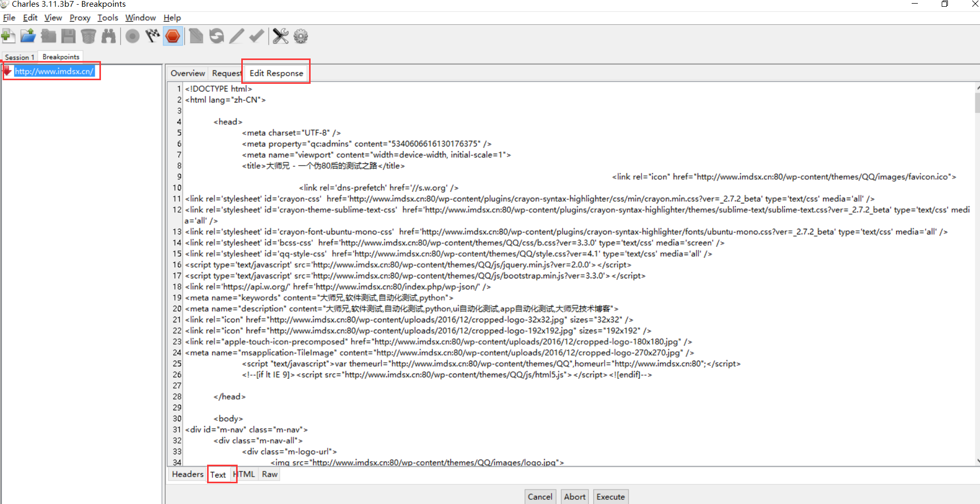Open Tools via the wrench-screwdriver icon
The height and width of the screenshot is (504, 980).
tap(281, 36)
